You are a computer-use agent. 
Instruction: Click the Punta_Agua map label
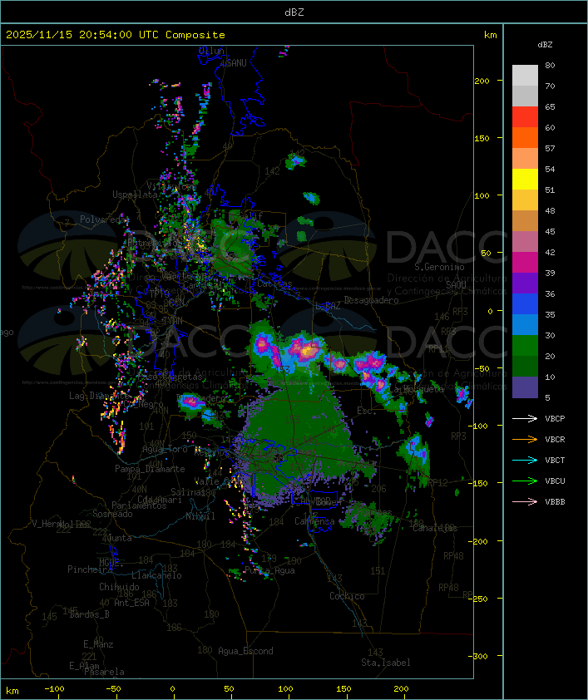pos(269,570)
